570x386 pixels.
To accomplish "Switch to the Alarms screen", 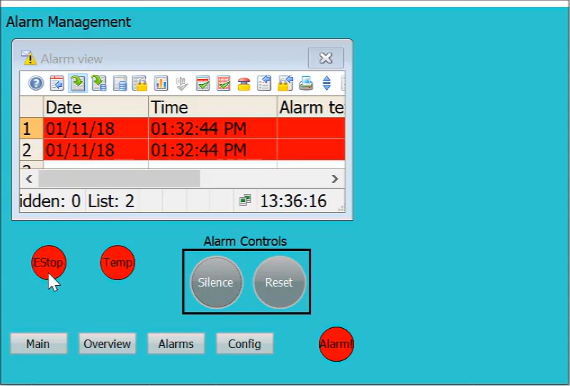I will tap(176, 343).
